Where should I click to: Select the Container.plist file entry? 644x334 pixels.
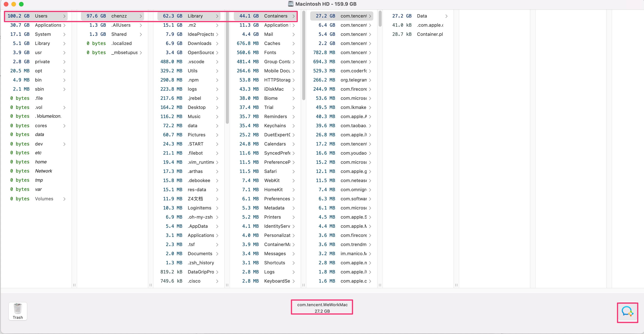tap(430, 34)
